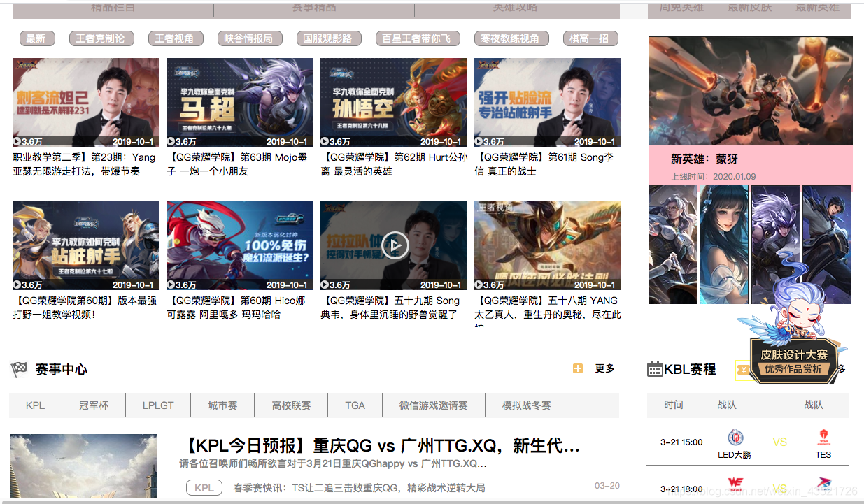Open the 五十九期 Song典韦 title link
The image size is (864, 504).
coord(390,308)
